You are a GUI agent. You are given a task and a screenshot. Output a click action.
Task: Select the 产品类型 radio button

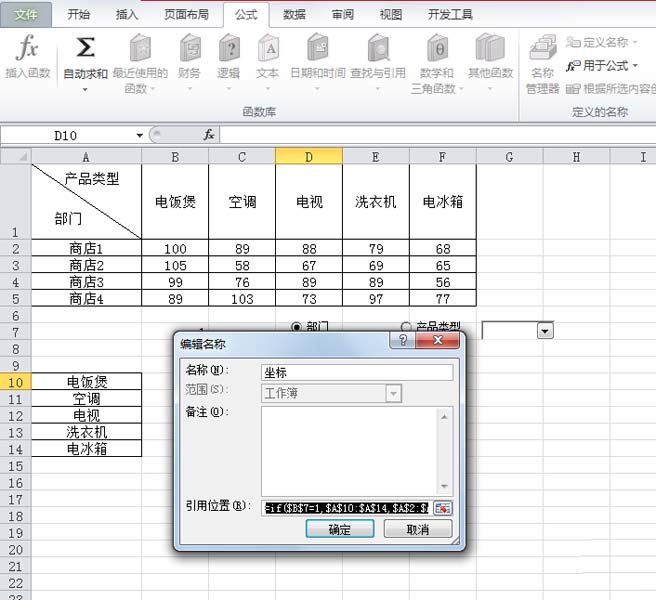pyautogui.click(x=405, y=327)
